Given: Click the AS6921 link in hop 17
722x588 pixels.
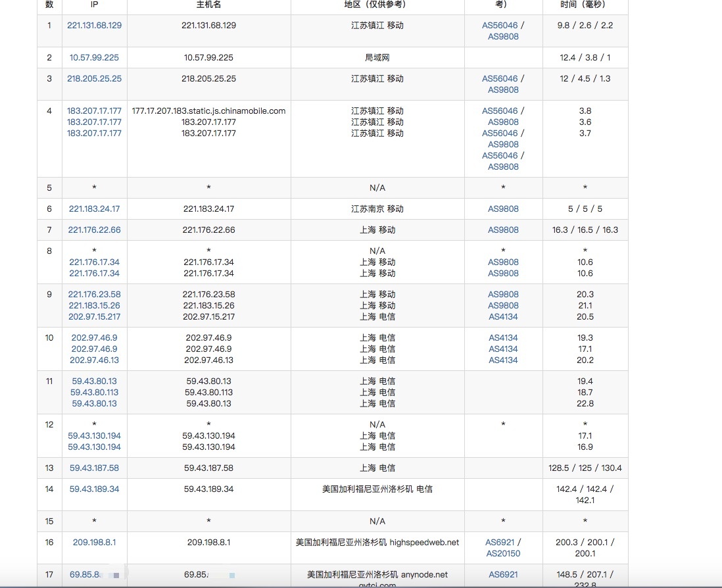Looking at the screenshot, I should point(503,574).
